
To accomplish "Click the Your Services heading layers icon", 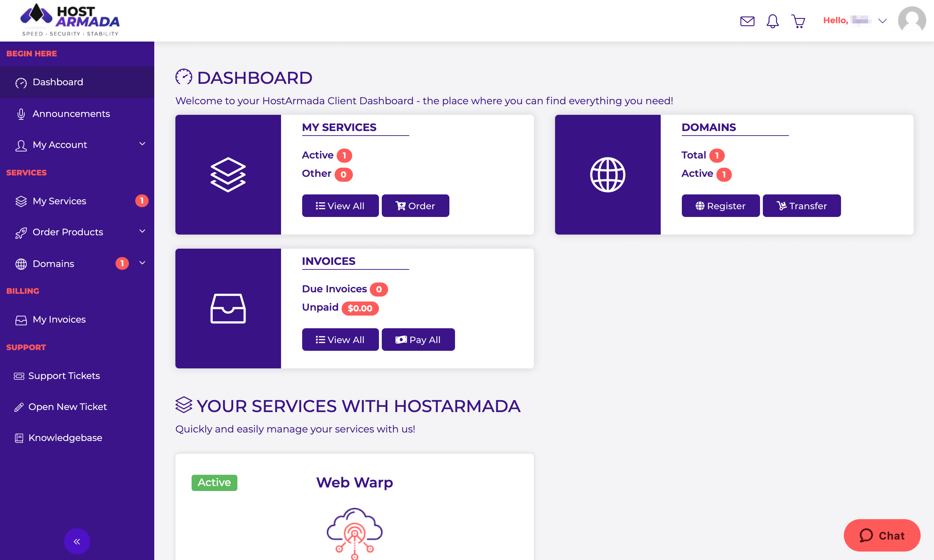I will pyautogui.click(x=184, y=405).
